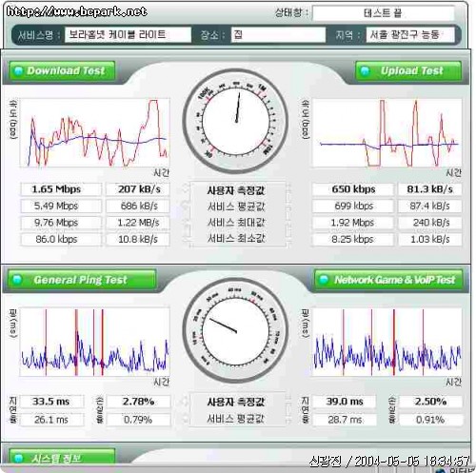Select the average game latency 28.7 ms
Screen dimensions: 476x473
(x=345, y=420)
